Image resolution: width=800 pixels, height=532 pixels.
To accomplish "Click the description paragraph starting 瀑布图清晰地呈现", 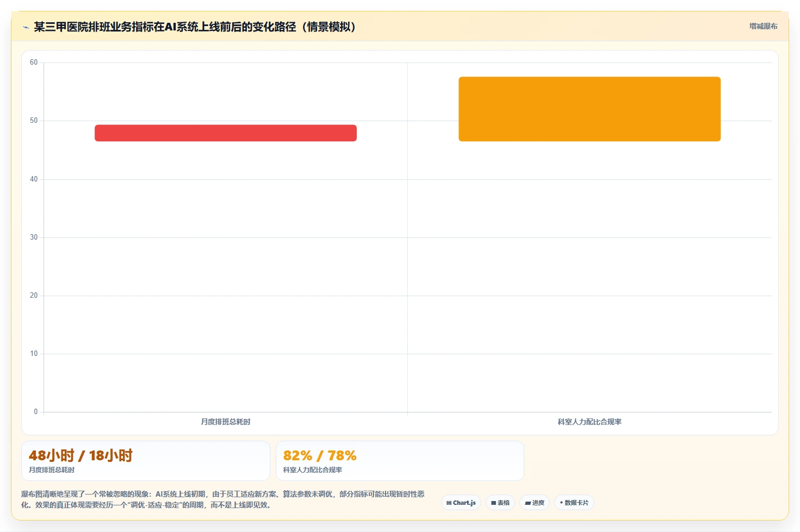I will [223, 499].
